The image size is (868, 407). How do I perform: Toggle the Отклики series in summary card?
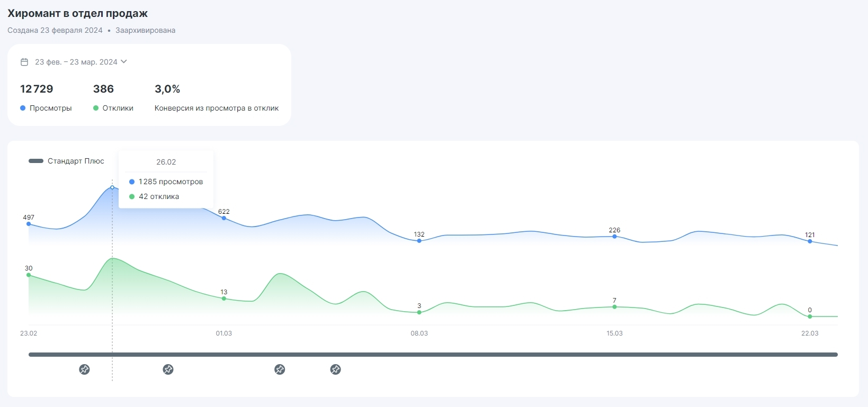pyautogui.click(x=113, y=108)
